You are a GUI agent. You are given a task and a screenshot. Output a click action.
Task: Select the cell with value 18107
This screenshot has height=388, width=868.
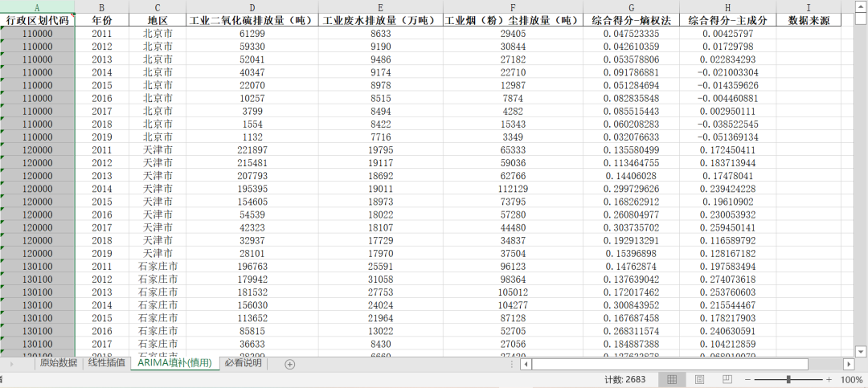coord(381,227)
